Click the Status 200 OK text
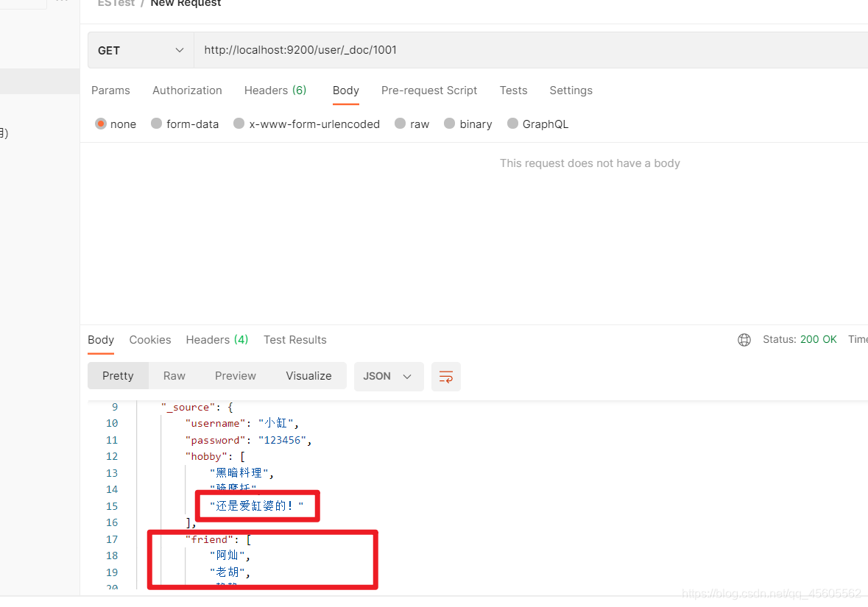 point(800,339)
